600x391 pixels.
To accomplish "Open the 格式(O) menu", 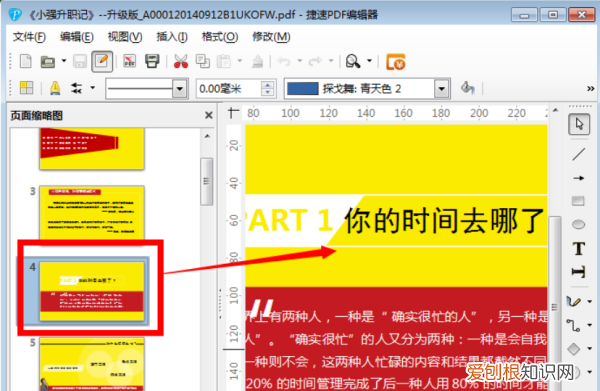I will pos(220,37).
